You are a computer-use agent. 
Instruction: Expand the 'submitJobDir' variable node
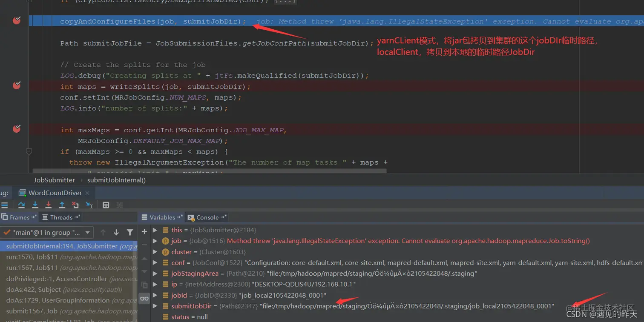[x=155, y=306]
